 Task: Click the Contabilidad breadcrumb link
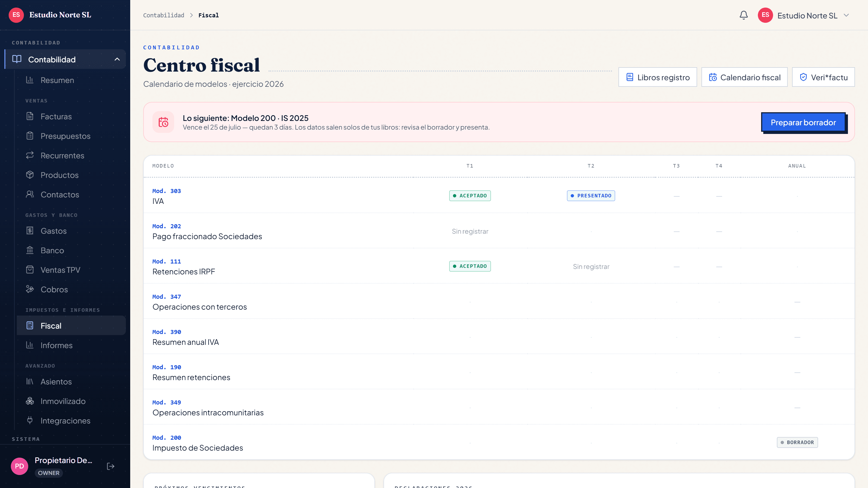point(163,15)
